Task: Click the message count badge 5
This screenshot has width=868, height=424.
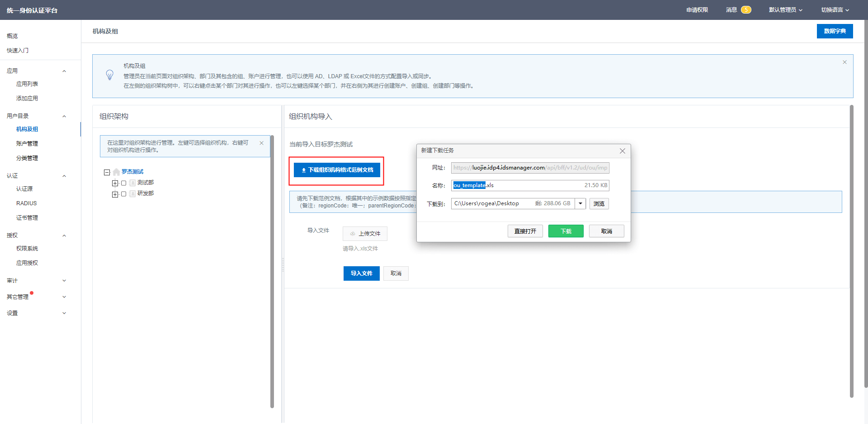Action: [x=746, y=10]
